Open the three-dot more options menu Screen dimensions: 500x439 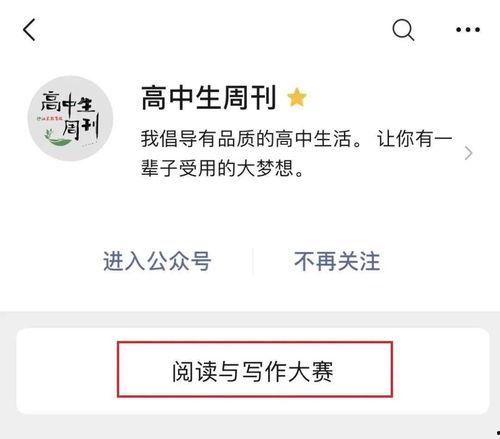click(x=468, y=30)
